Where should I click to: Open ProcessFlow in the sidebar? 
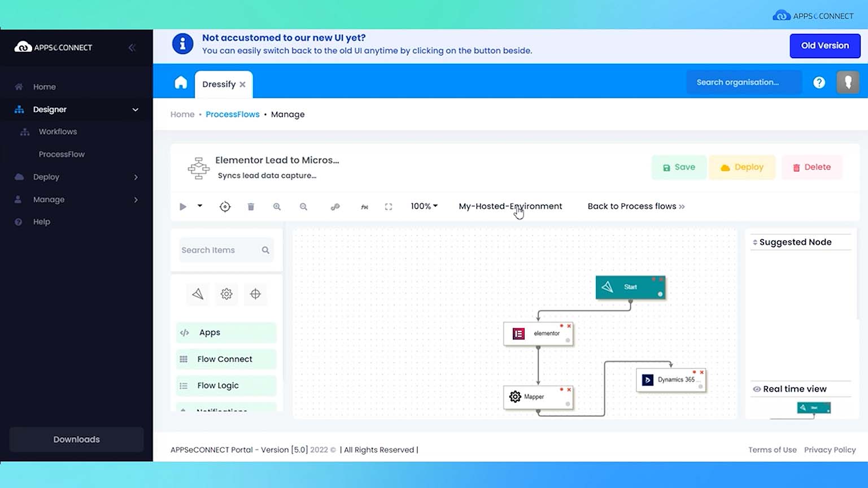(x=62, y=154)
